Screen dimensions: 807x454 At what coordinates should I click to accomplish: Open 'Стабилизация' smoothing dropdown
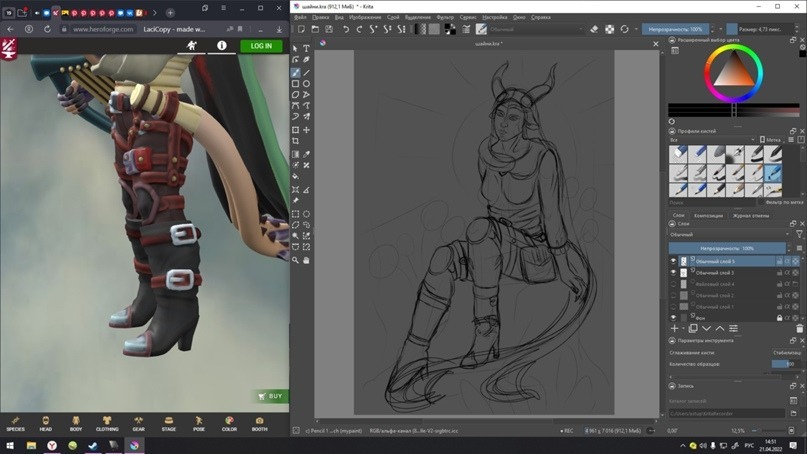pyautogui.click(x=787, y=353)
